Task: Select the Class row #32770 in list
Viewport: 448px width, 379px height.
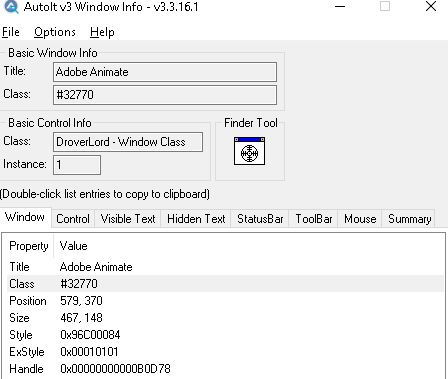Action: pos(225,284)
